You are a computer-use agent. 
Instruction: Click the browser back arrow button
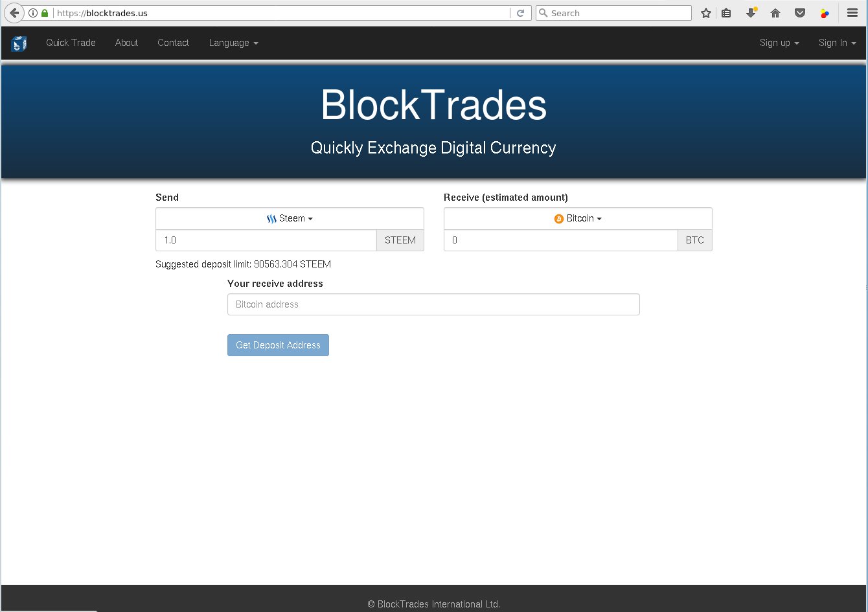pos(14,13)
